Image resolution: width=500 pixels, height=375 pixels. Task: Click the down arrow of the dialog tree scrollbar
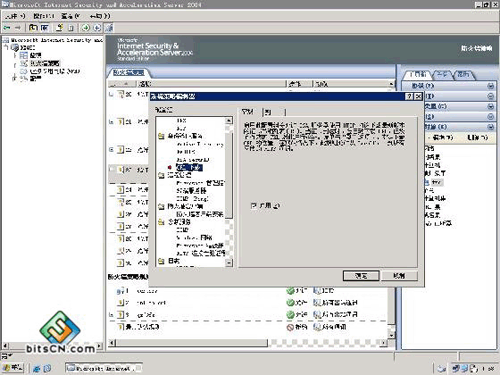229,263
